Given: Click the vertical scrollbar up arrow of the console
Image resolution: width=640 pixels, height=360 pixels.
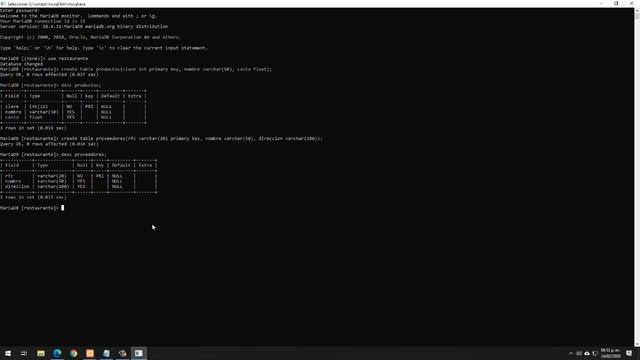Looking at the screenshot, I should coord(637,10).
